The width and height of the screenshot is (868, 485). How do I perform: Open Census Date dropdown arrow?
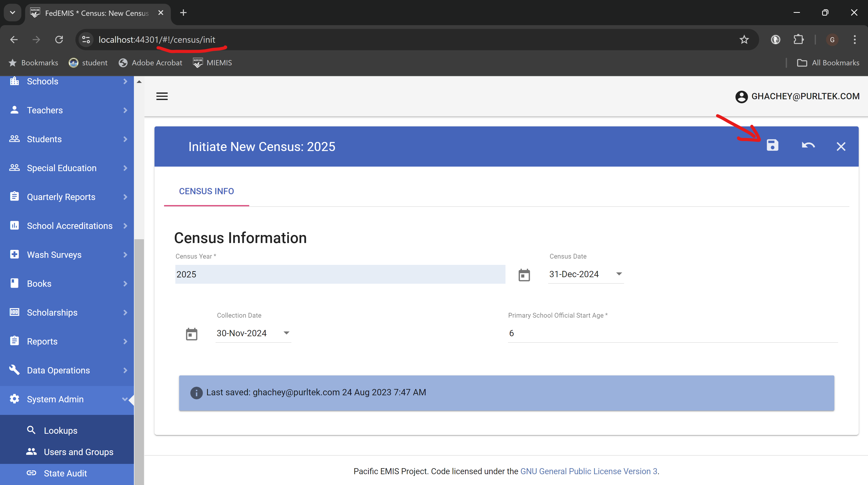(x=619, y=274)
